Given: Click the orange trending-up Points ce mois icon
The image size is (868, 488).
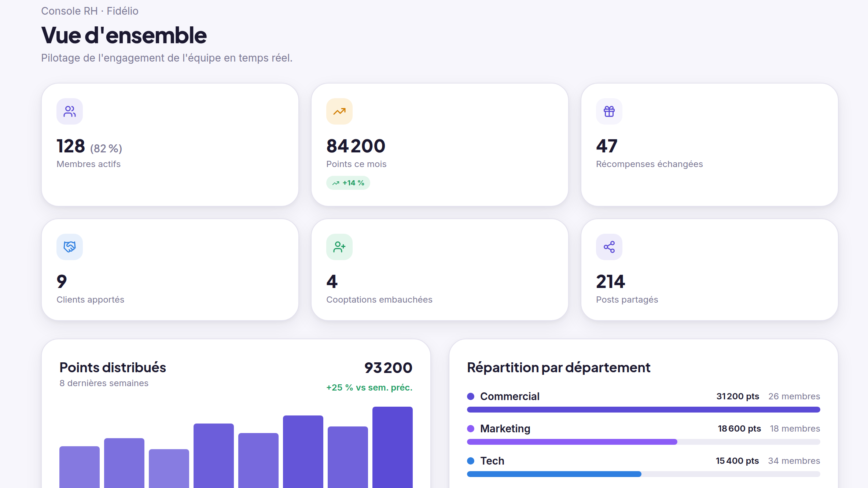Looking at the screenshot, I should pos(339,111).
